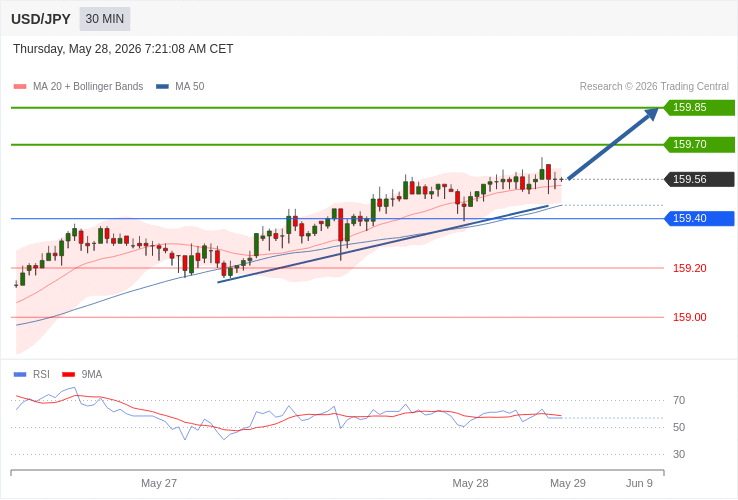Click the blue MA 50 legend swatch
The image size is (738, 500).
162,87
